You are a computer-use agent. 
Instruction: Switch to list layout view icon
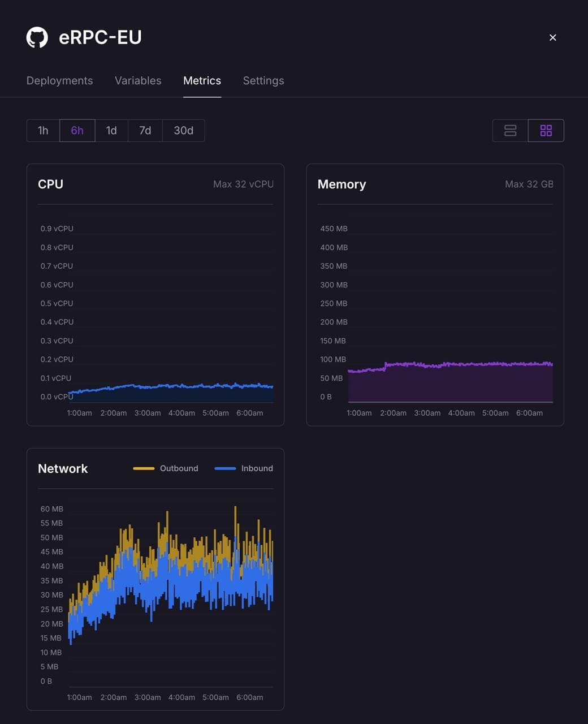pyautogui.click(x=510, y=131)
